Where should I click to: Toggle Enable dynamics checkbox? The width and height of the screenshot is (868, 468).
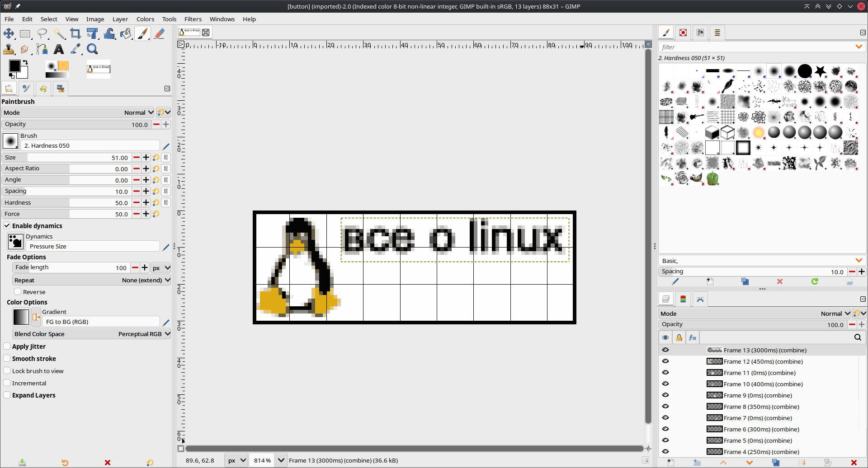(x=7, y=225)
